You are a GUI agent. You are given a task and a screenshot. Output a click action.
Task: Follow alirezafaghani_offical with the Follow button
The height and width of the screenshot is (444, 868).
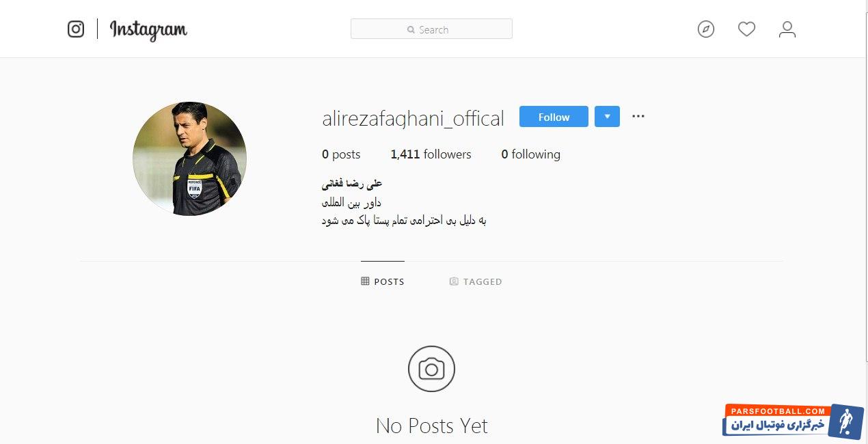[x=554, y=117]
